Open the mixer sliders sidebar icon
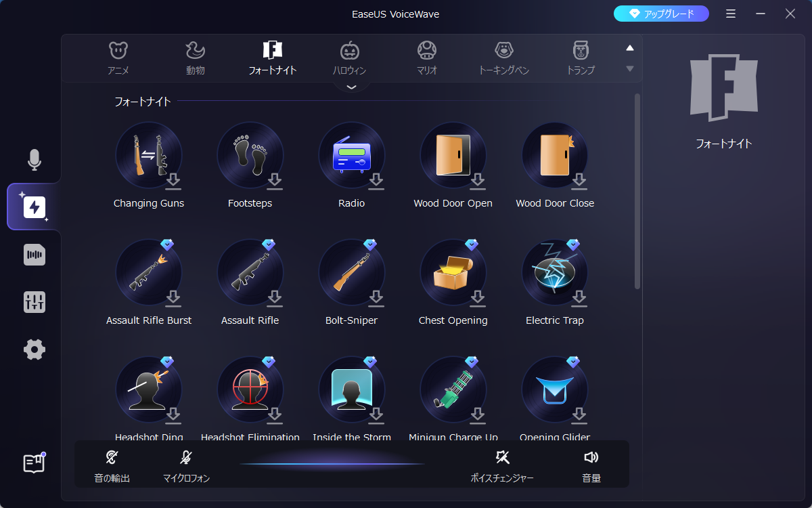812x508 pixels. coord(34,302)
